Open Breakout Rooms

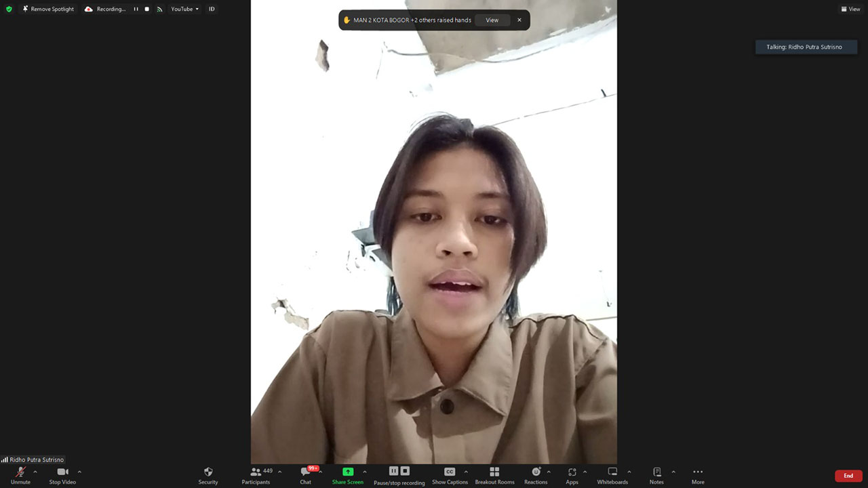tap(494, 475)
